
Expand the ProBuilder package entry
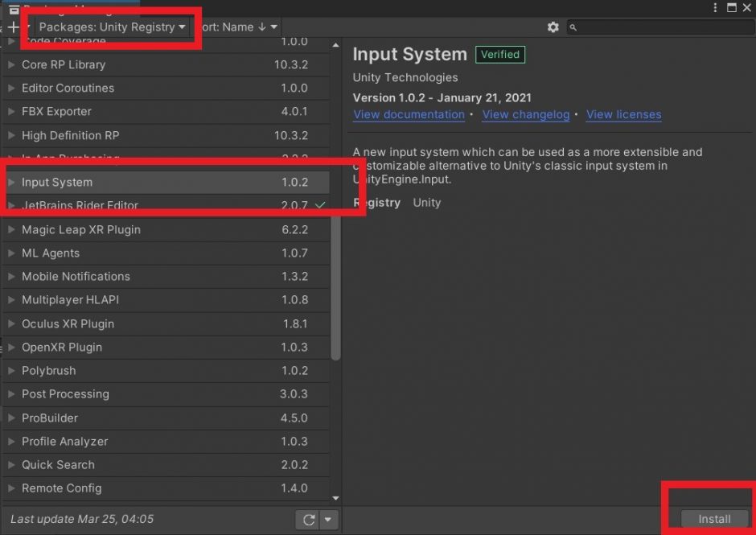(x=10, y=418)
